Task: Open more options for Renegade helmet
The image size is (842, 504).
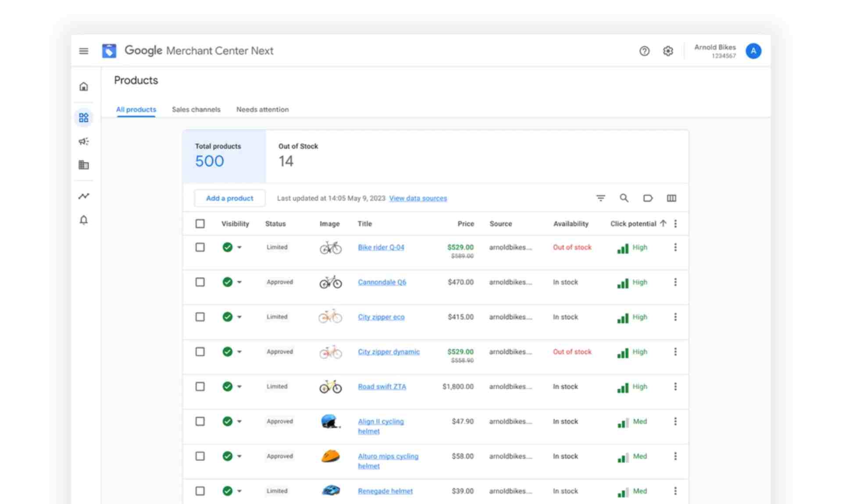Action: click(x=675, y=491)
